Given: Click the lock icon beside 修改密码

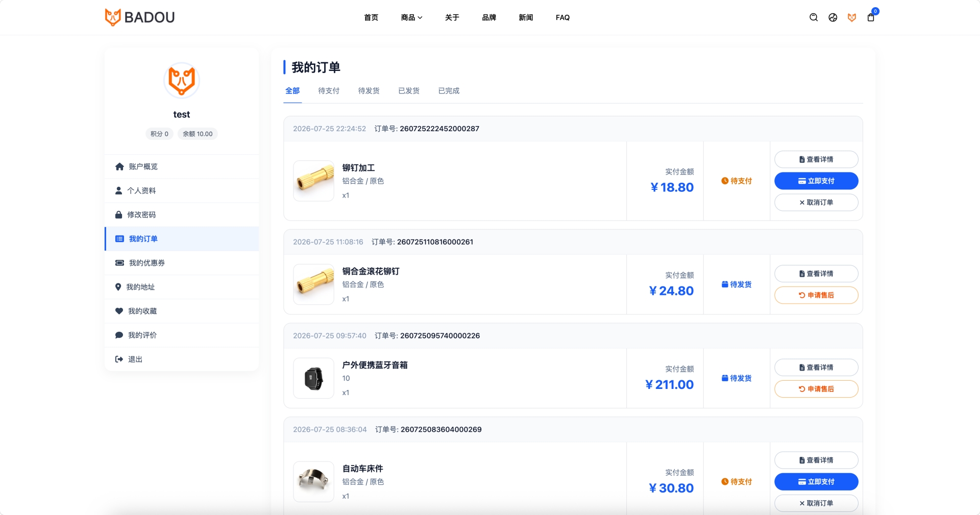Looking at the screenshot, I should [118, 214].
